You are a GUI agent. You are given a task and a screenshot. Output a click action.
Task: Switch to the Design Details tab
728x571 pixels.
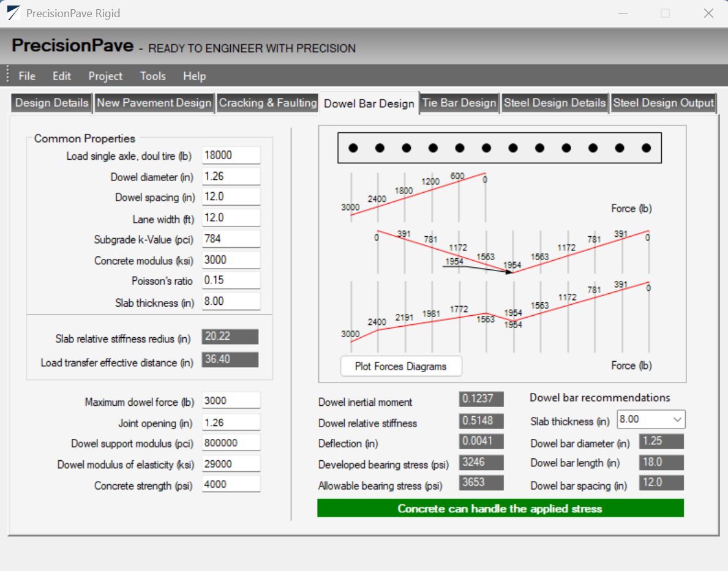point(51,103)
